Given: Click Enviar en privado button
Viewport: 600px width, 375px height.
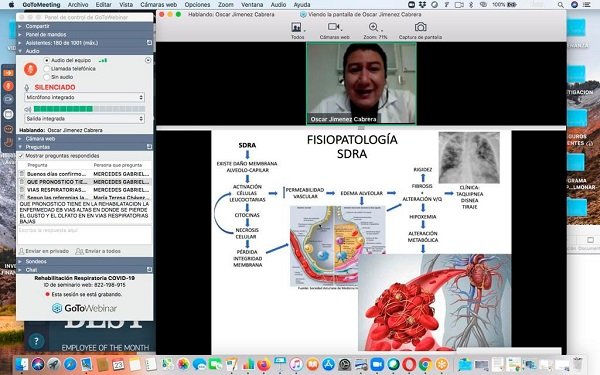Looking at the screenshot, I should point(44,251).
